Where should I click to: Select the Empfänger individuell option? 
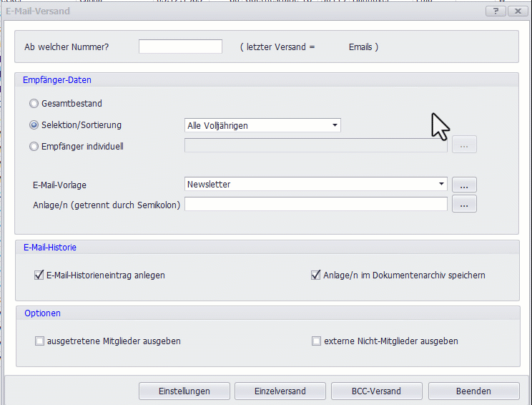coord(34,147)
